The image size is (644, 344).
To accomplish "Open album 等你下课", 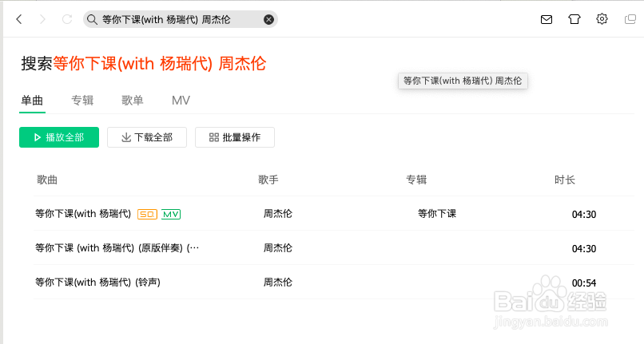I will (x=437, y=214).
